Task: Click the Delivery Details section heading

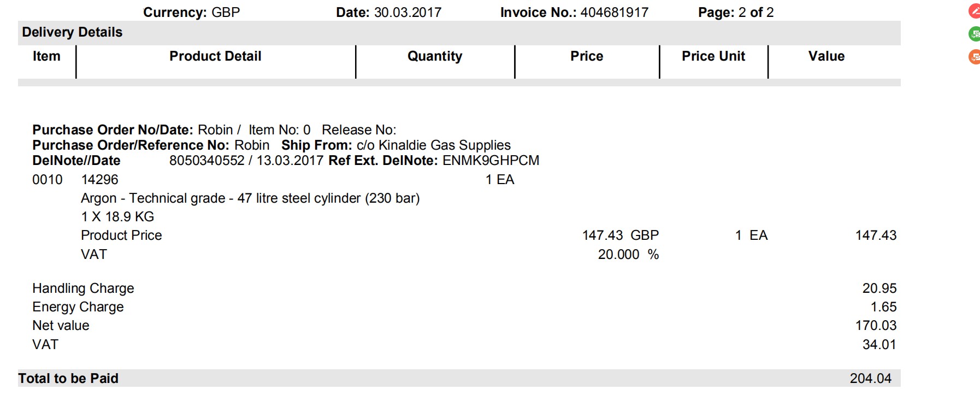Action: tap(72, 32)
